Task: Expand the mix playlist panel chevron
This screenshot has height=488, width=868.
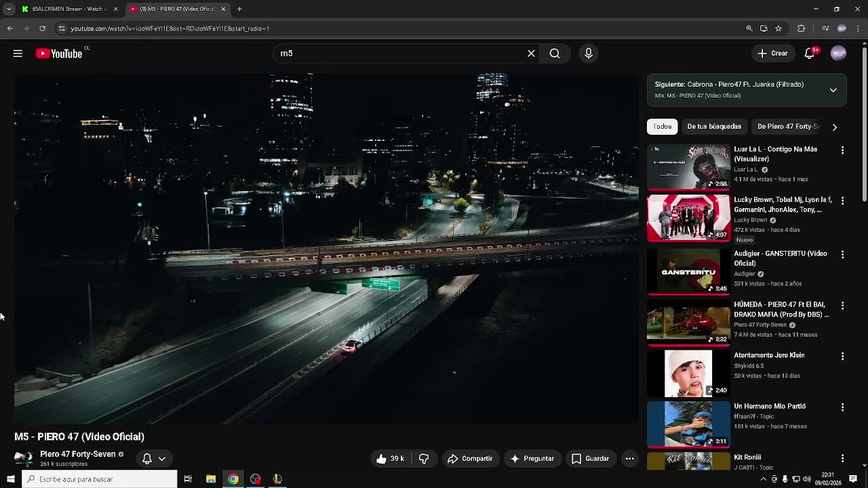Action: coord(833,90)
